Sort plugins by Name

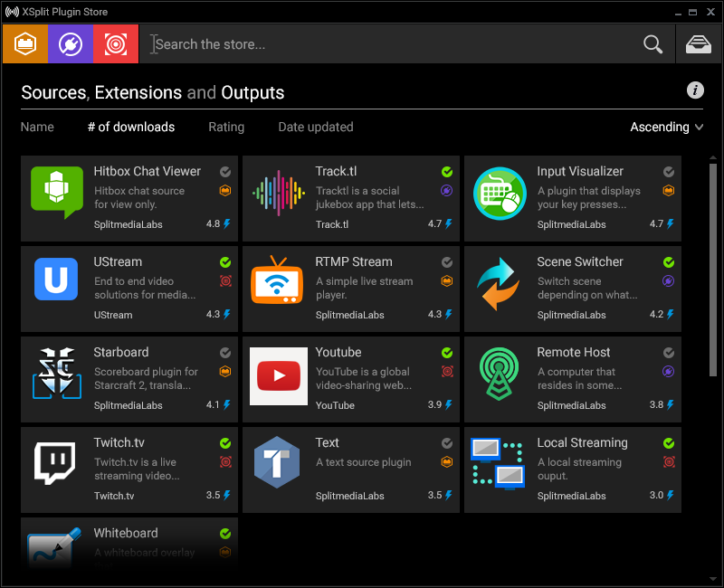(x=37, y=128)
